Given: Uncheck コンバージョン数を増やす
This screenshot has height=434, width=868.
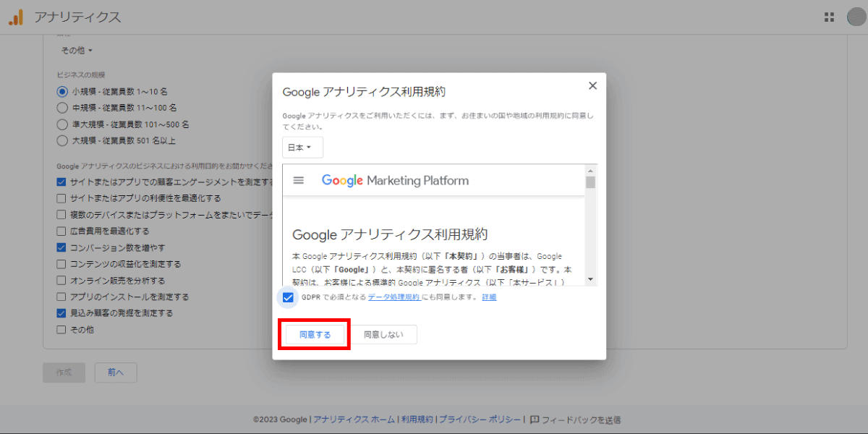Looking at the screenshot, I should point(61,247).
